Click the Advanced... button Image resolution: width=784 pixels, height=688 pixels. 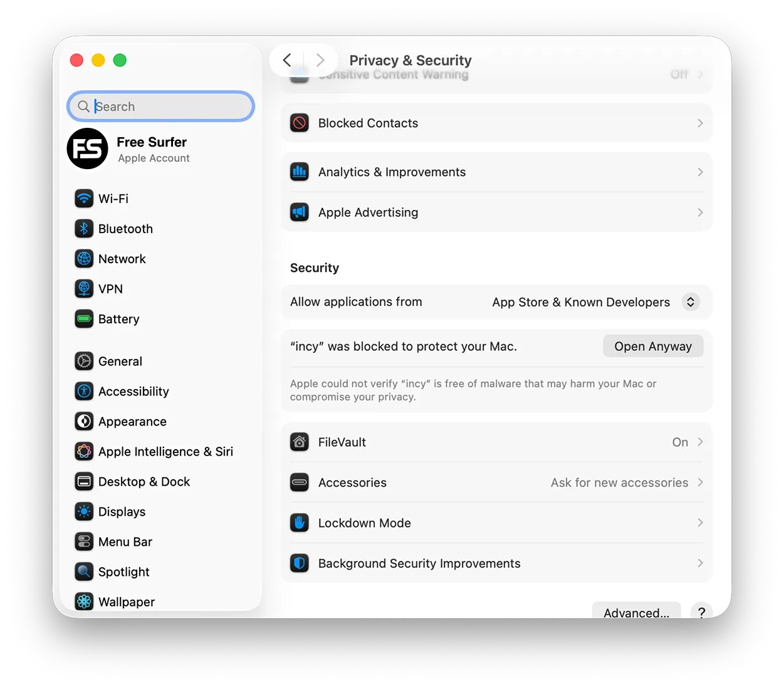coord(636,612)
